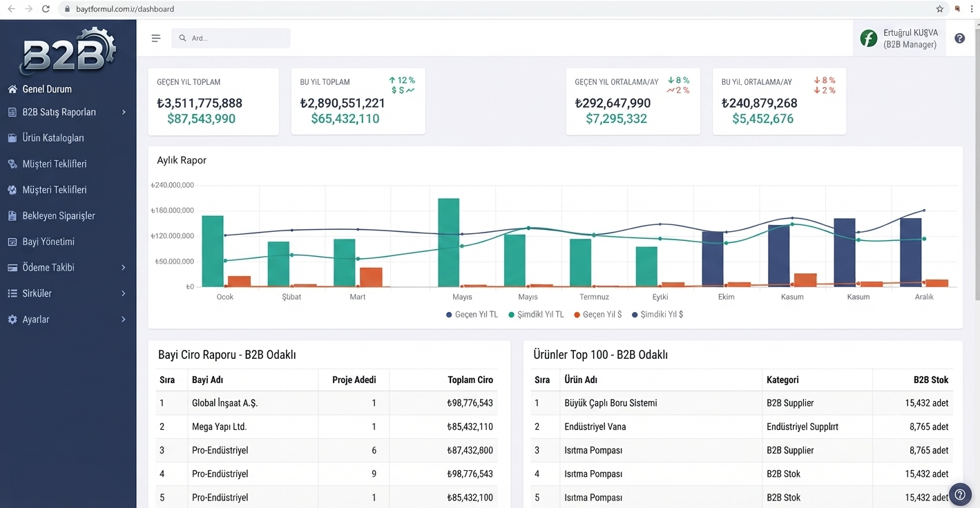Open the Ayarlar gear icon
This screenshot has height=508, width=980.
point(12,320)
